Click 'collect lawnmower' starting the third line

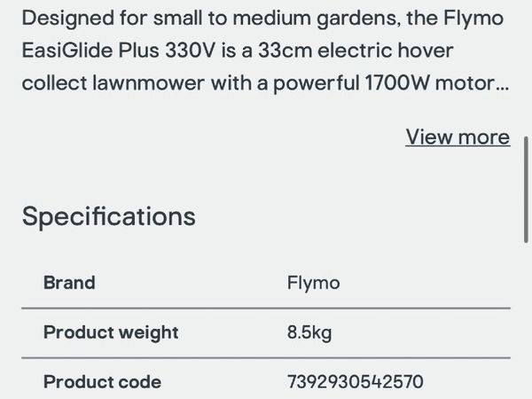tap(113, 82)
